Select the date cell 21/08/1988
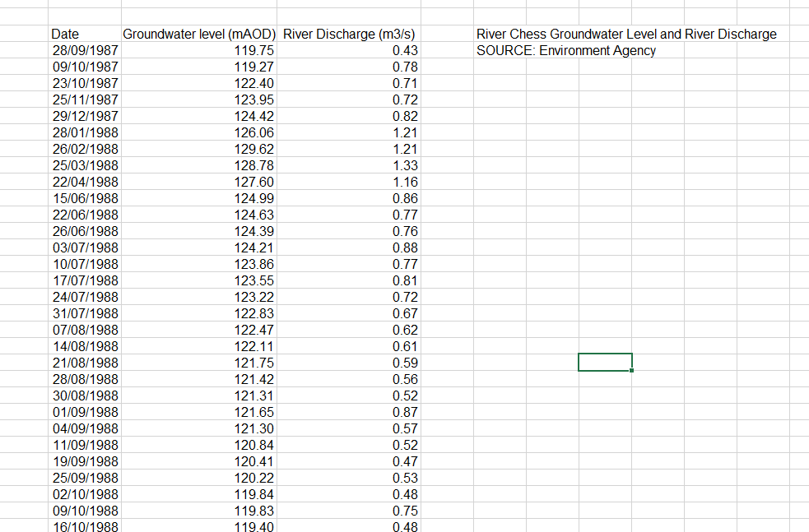The width and height of the screenshot is (809, 532). tap(84, 363)
